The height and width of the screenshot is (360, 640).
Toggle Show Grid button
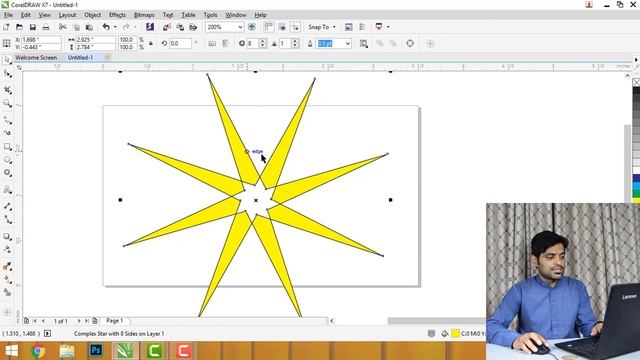click(x=282, y=27)
